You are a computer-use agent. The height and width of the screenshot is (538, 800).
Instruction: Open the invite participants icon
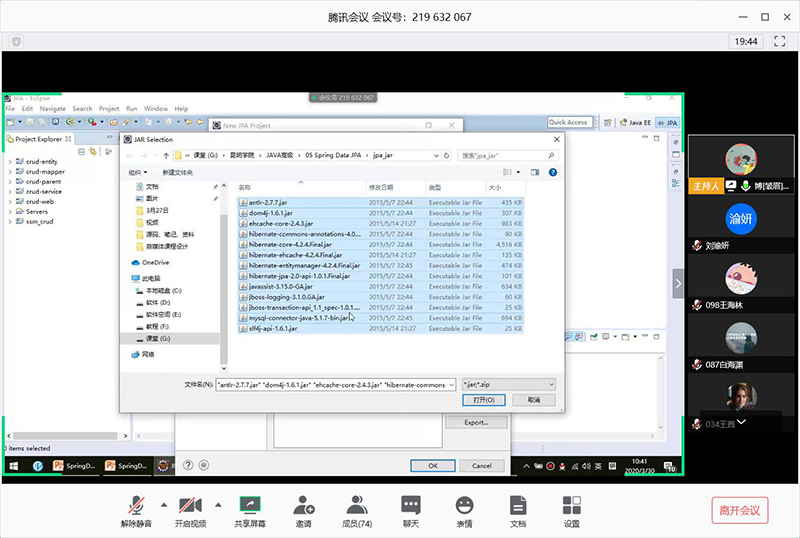pos(301,510)
